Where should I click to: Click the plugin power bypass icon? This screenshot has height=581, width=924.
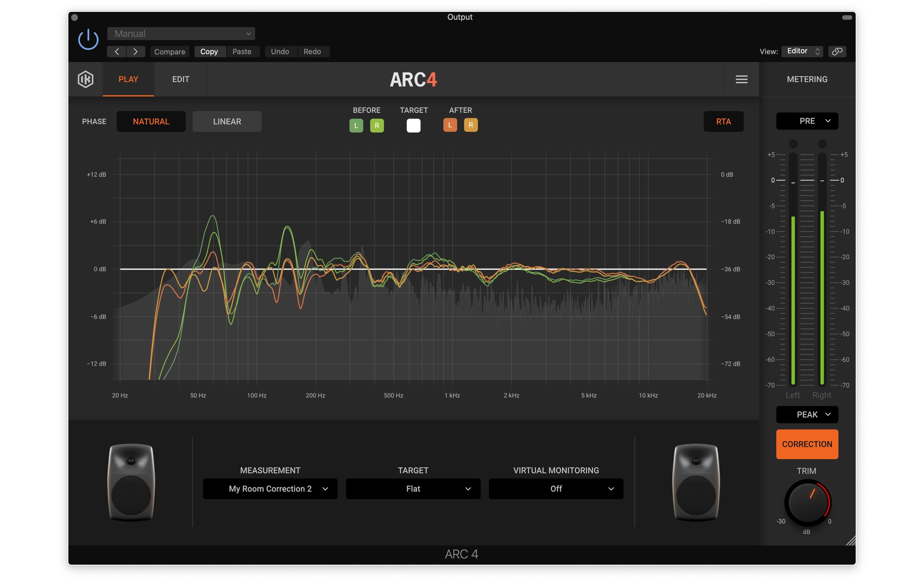point(88,39)
